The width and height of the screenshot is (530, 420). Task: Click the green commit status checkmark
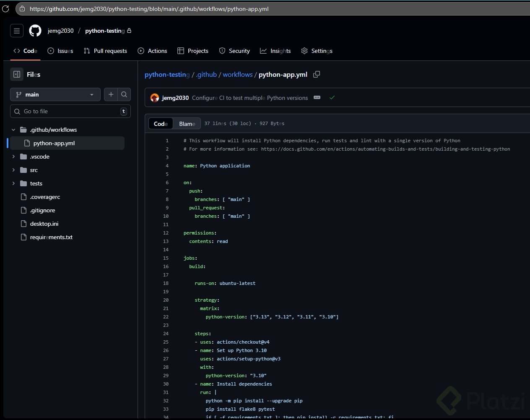(332, 98)
